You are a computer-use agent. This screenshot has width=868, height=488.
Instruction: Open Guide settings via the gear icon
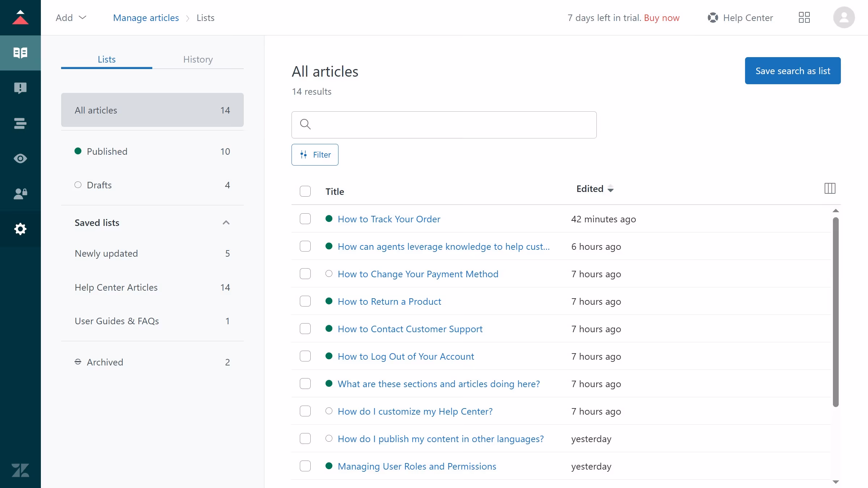(x=20, y=229)
